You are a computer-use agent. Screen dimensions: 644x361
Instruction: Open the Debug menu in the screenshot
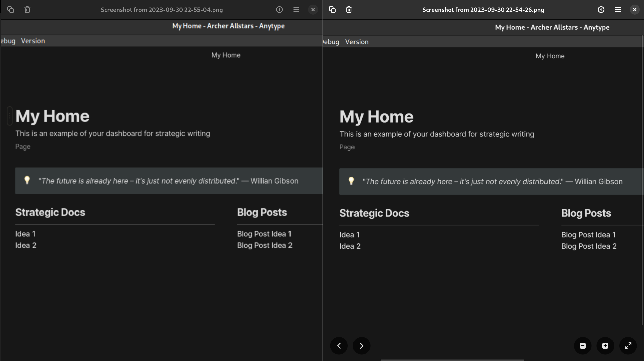[330, 42]
